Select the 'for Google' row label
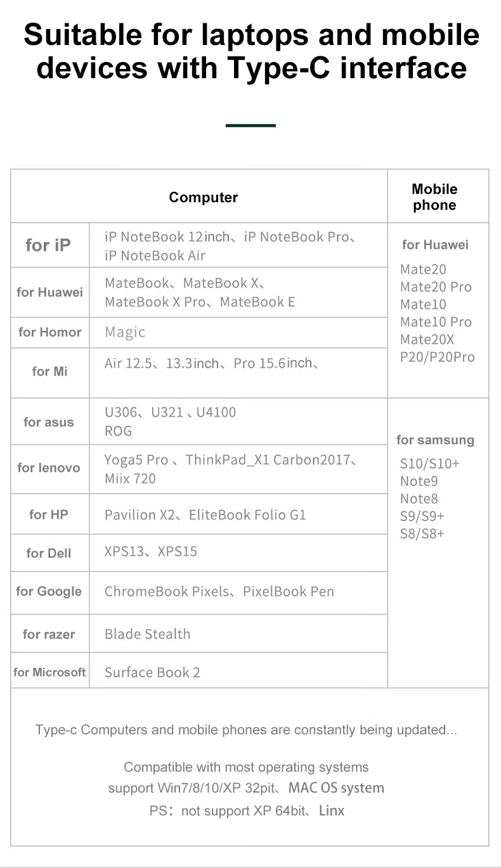501x868 pixels. 49,591
